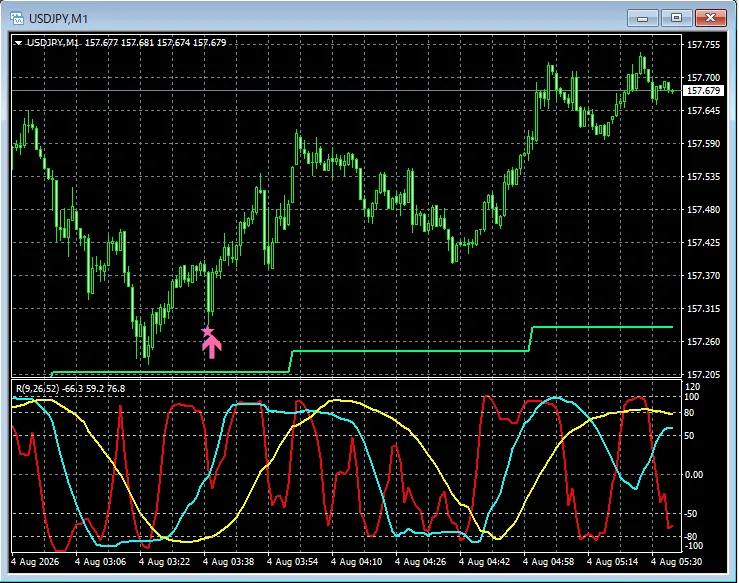Click the 157.260 price scale value

tap(704, 342)
